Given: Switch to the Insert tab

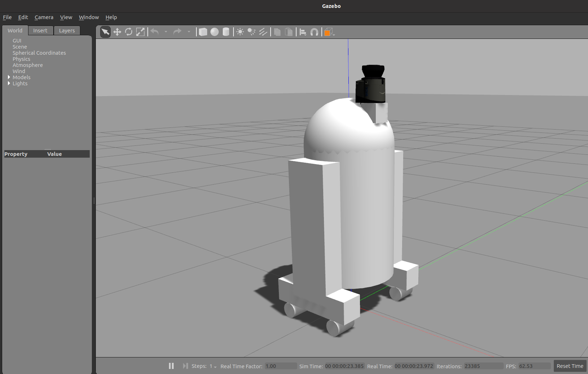Looking at the screenshot, I should tap(40, 30).
